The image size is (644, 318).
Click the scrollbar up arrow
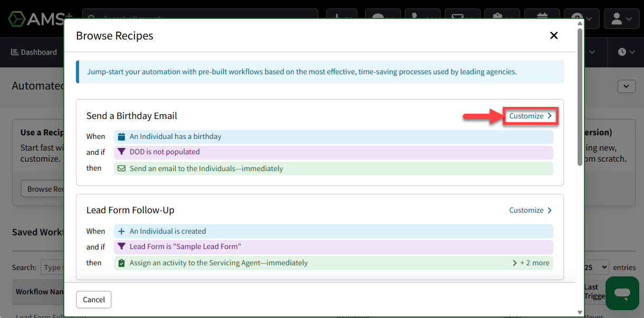pyautogui.click(x=580, y=23)
